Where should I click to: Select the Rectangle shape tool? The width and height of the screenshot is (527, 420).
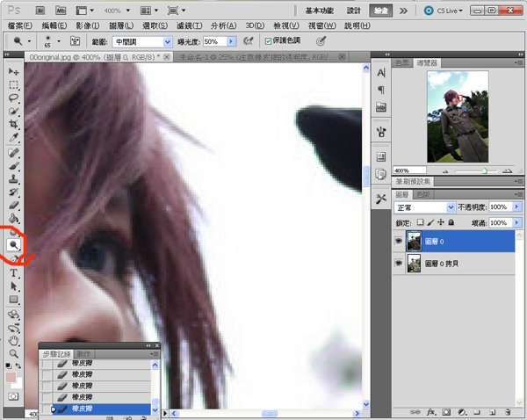[13, 300]
